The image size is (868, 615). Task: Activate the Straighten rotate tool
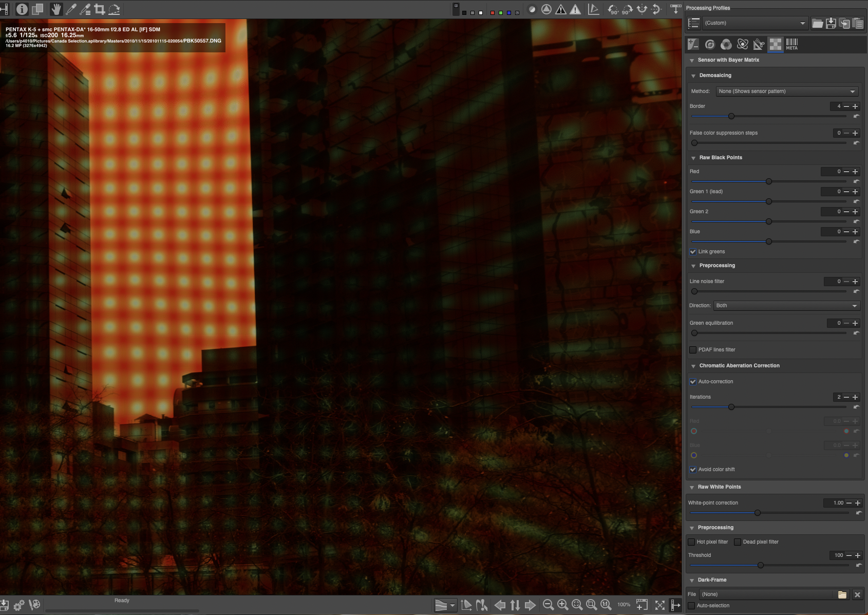(114, 9)
